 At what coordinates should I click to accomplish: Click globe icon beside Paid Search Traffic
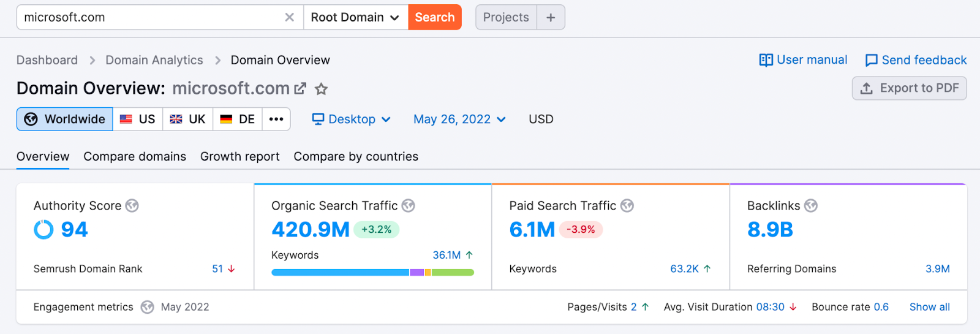pos(627,206)
